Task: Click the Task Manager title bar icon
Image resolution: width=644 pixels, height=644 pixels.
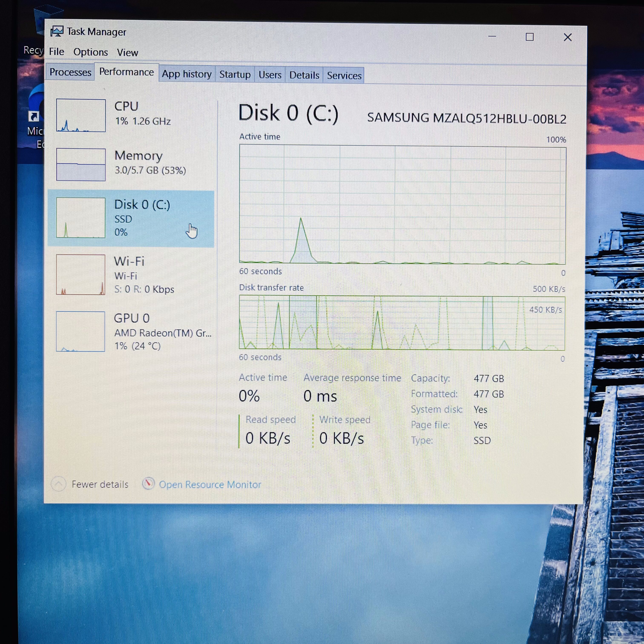Action: pyautogui.click(x=57, y=31)
